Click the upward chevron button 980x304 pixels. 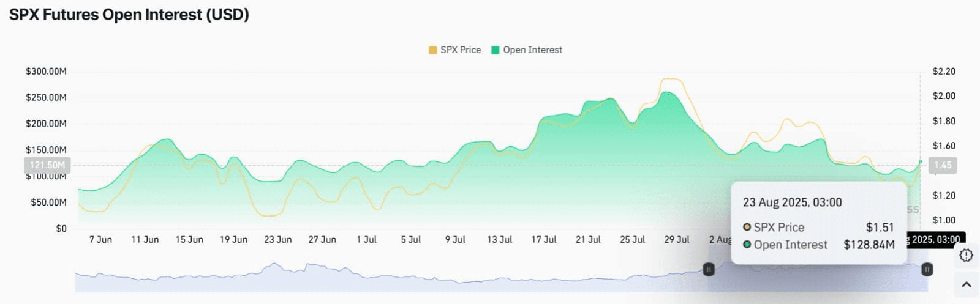[966, 284]
